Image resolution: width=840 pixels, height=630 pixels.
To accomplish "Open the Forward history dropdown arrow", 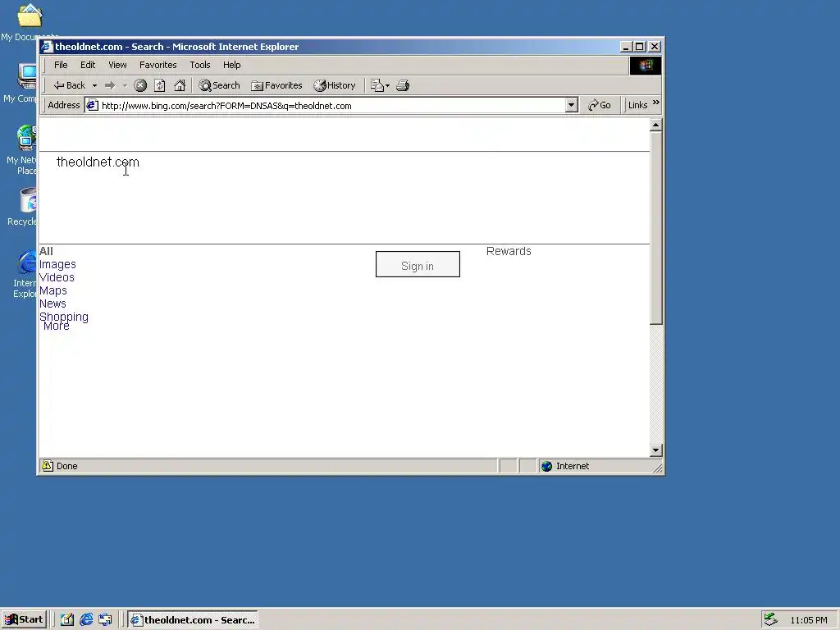I will (125, 85).
